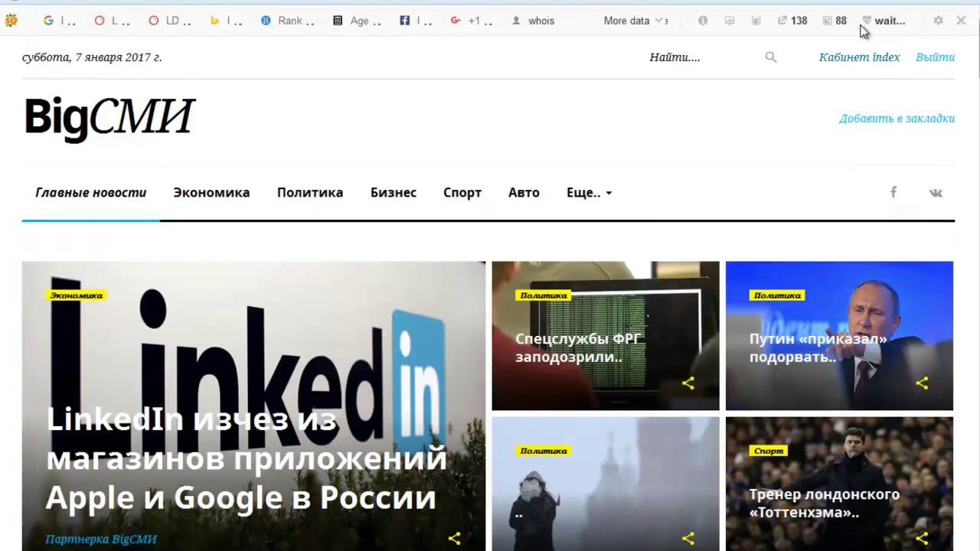Viewport: 980px width, 551px height.
Task: Click the SEOquake logo icon in the toolbar
Action: pyautogui.click(x=11, y=21)
